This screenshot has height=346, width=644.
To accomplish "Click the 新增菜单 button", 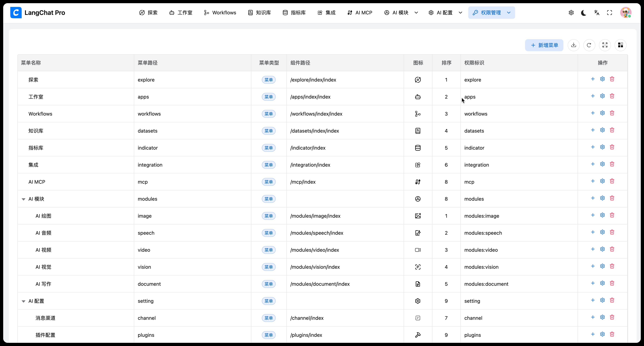I will tap(544, 45).
